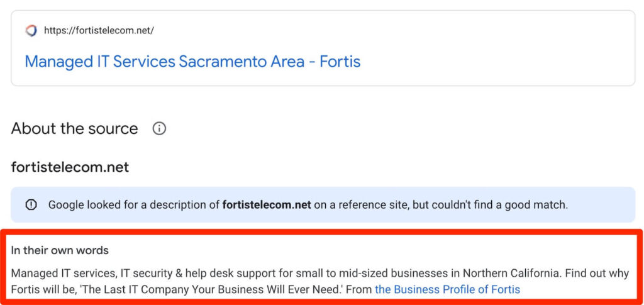The image size is (644, 305).
Task: Click the info icon beside About the source
Action: [159, 129]
